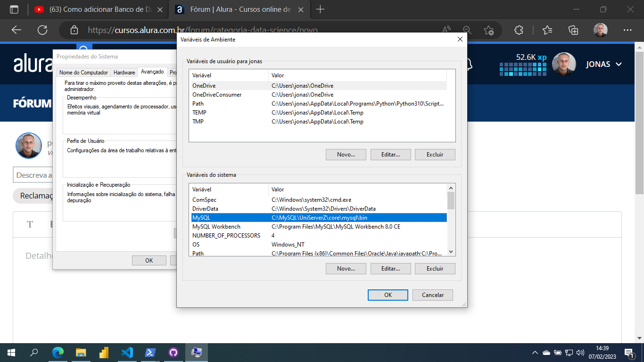Switch to the Fórum Alura tab
The width and height of the screenshot is (644, 362).
coord(240,9)
